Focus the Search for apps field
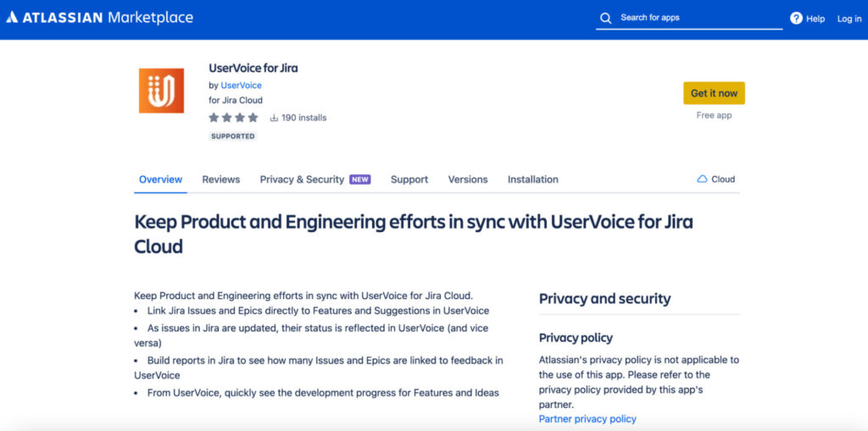 pos(689,19)
